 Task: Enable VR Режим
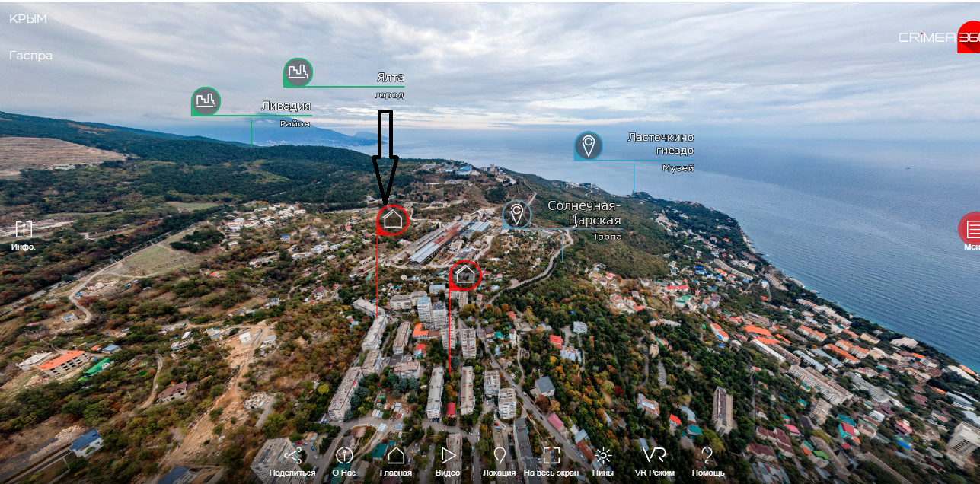tap(655, 457)
